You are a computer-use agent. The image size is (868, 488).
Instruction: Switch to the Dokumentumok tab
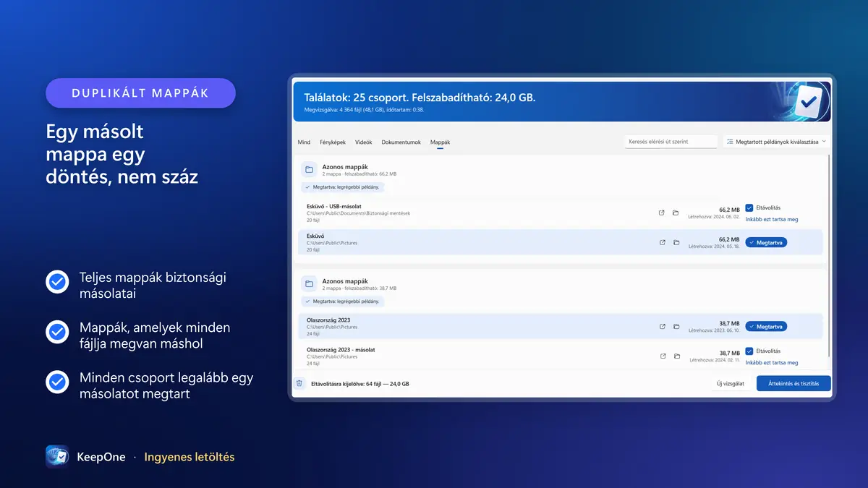click(401, 142)
